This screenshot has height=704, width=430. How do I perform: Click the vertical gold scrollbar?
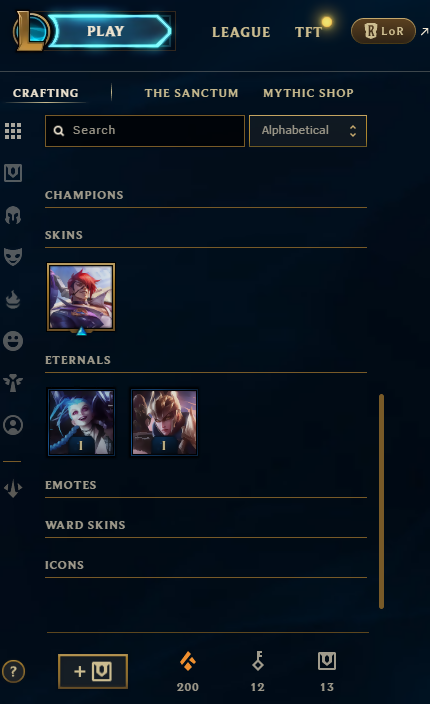[382, 502]
